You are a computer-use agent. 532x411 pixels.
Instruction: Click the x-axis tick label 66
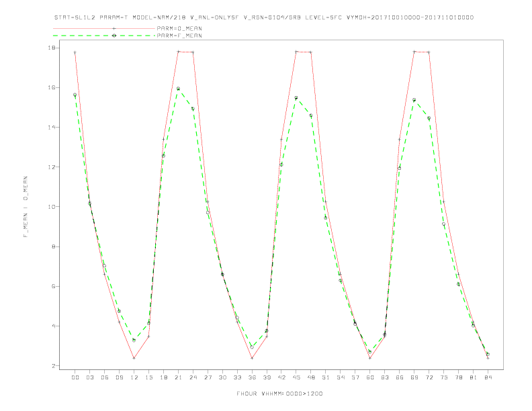click(400, 377)
